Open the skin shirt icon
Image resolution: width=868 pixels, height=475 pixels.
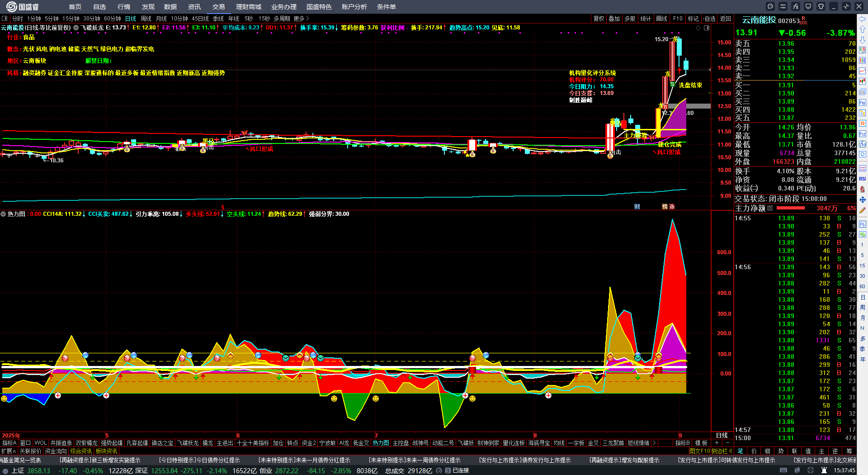tap(821, 6)
